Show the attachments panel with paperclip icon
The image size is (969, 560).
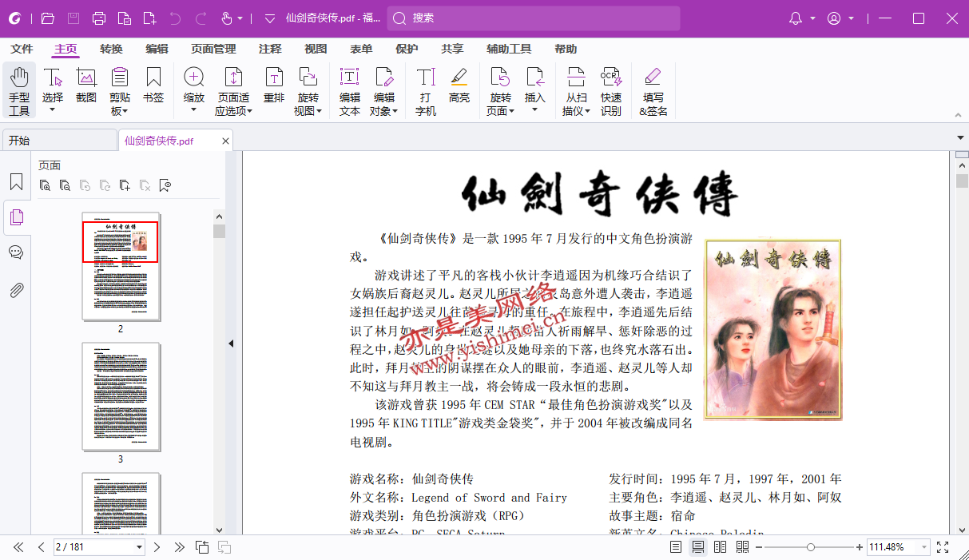[x=16, y=290]
